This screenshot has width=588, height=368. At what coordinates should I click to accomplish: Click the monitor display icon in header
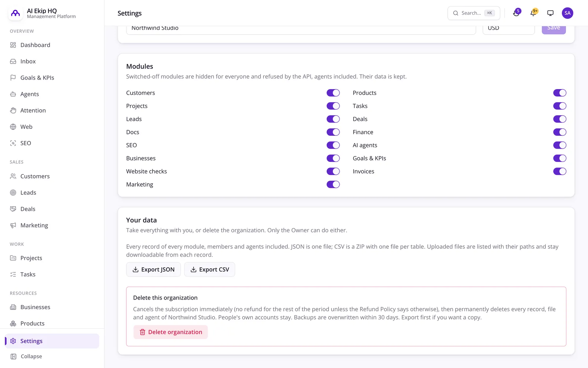[x=550, y=13]
